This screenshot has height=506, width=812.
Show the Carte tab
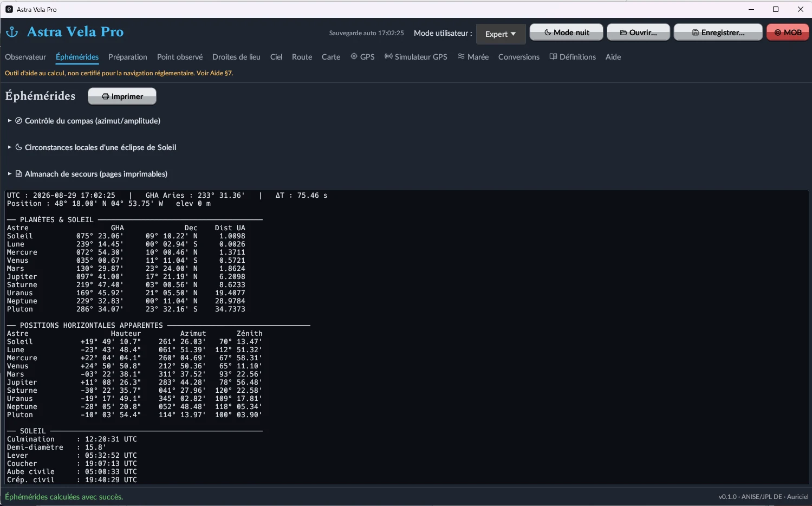331,57
